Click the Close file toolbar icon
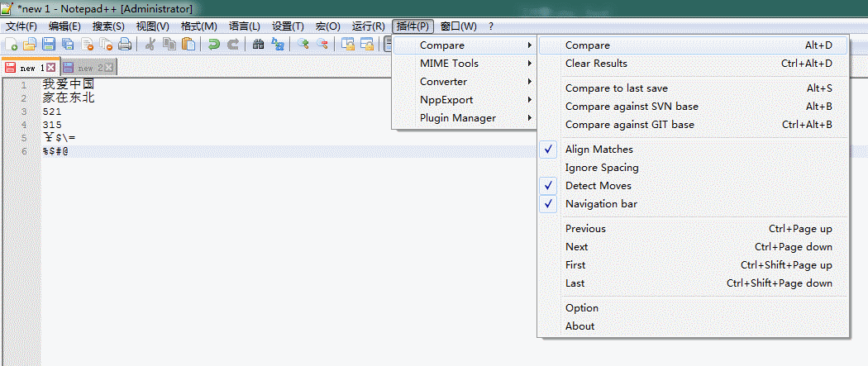868x366 pixels. pyautogui.click(x=87, y=45)
